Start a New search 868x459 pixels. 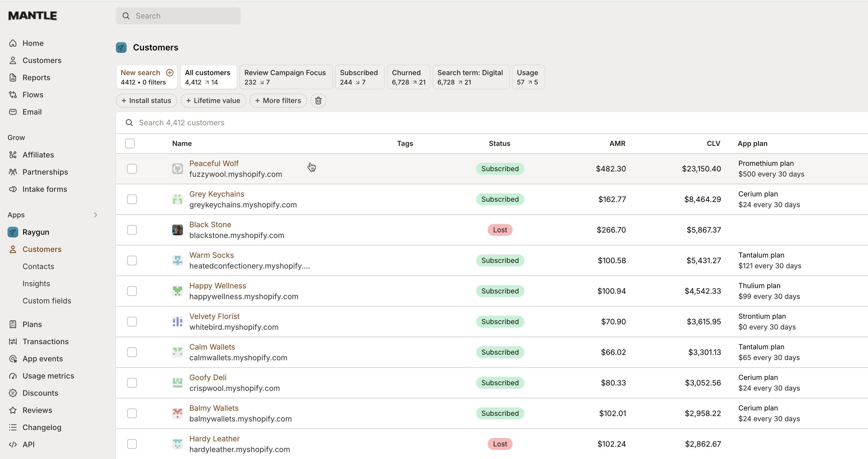(141, 72)
